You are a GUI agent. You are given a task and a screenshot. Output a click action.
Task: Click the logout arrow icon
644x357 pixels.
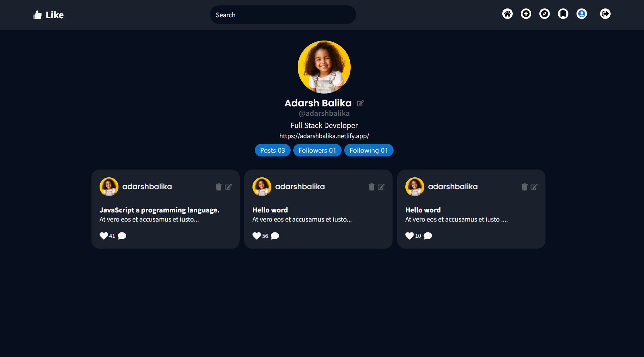[605, 14]
